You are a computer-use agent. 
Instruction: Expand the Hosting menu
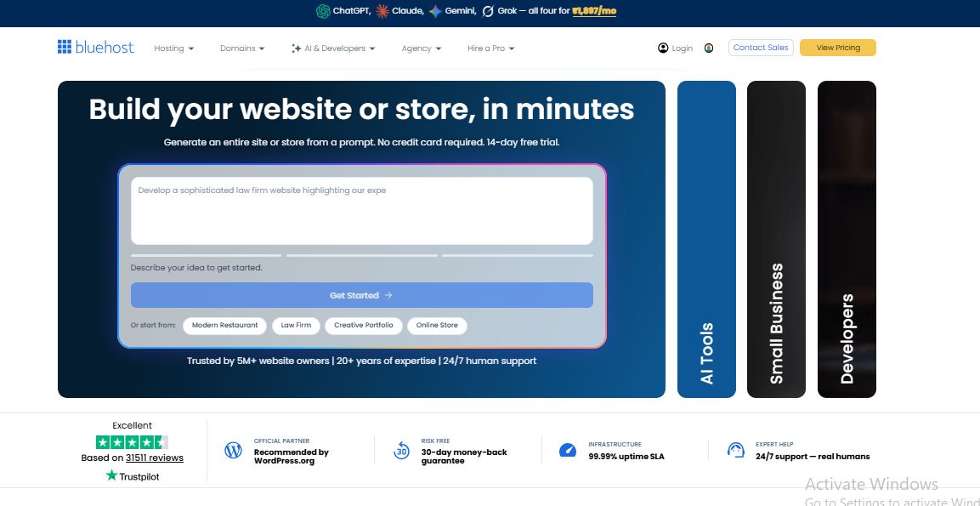pos(173,48)
